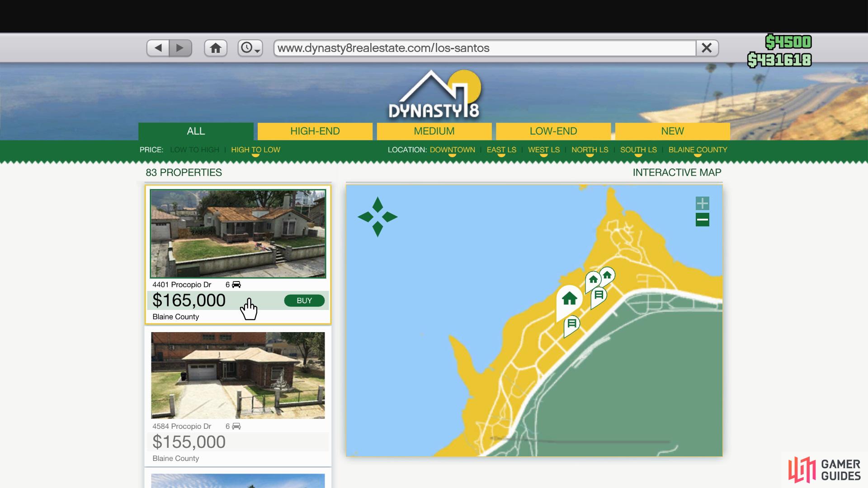Sort price LOW TO HIGH

coord(194,150)
